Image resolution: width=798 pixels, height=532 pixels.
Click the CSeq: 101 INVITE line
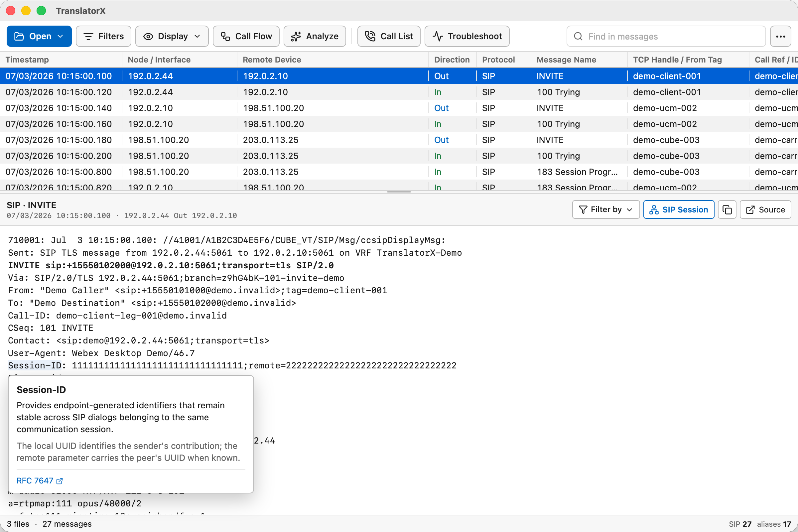[x=51, y=328]
